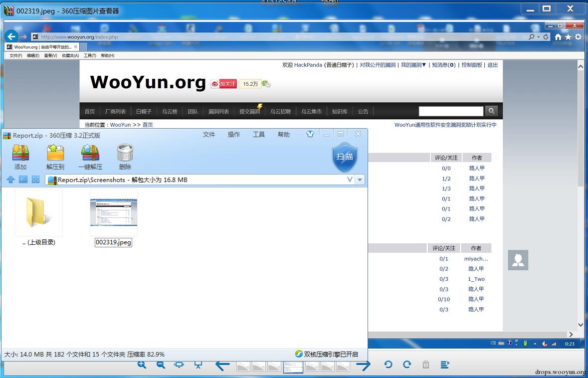This screenshot has width=588, height=378.
Task: Open the 文件 menu in 360压缩 window
Action: tap(209, 134)
